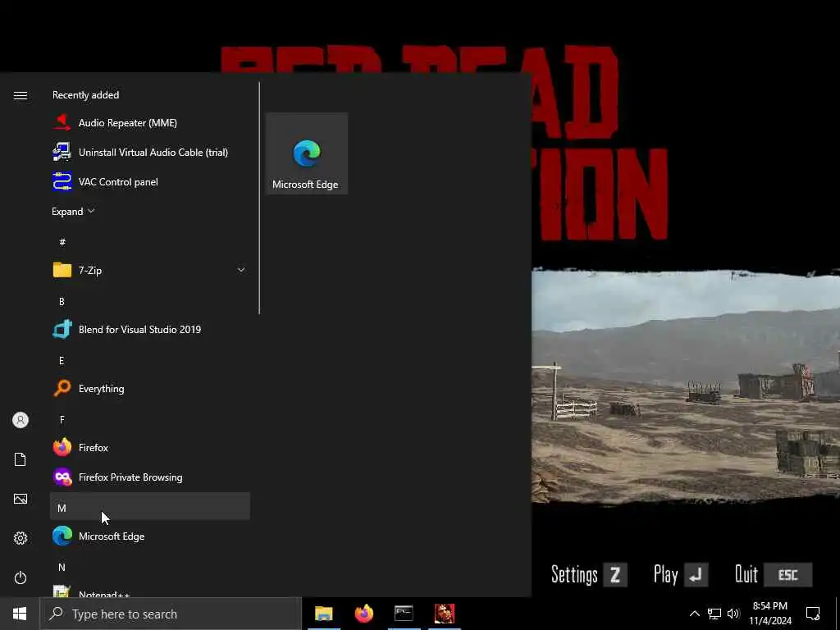This screenshot has width=840, height=630.
Task: Click the app list scrollbar
Action: (x=259, y=199)
